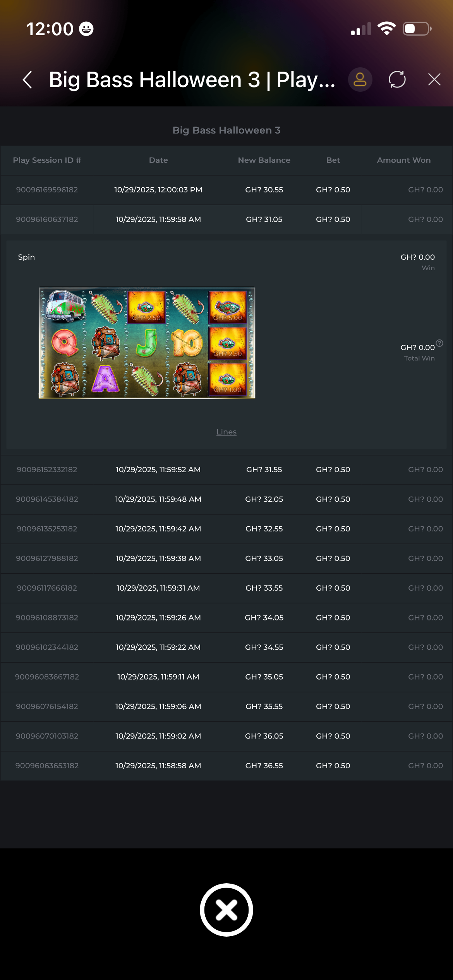Click the slot reel result thumbnail
Viewport: 453px width, 980px height.
pyautogui.click(x=147, y=343)
